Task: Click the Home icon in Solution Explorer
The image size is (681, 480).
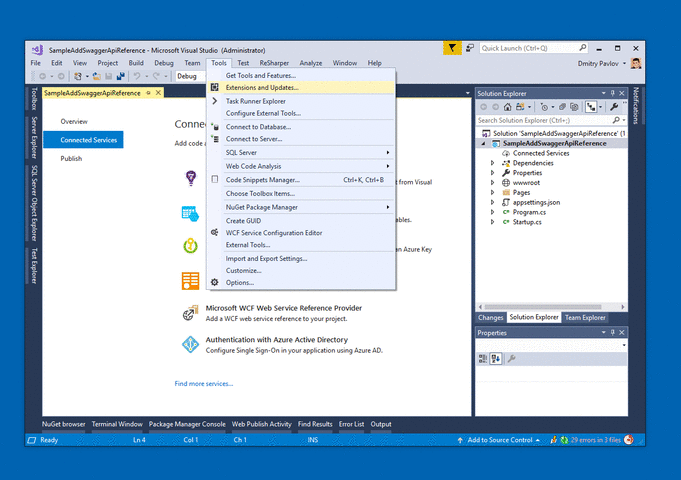Action: (x=507, y=106)
